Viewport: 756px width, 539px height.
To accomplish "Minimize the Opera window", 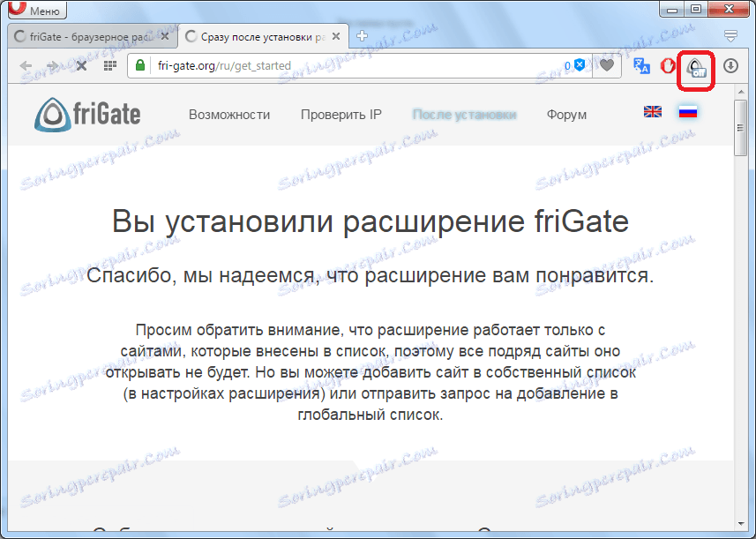I will tap(672, 9).
